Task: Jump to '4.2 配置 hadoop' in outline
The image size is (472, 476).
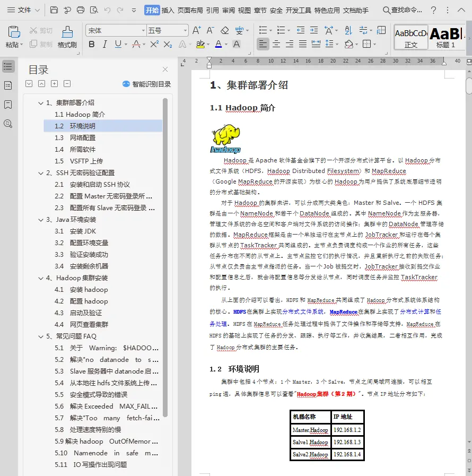Action: tap(89, 301)
